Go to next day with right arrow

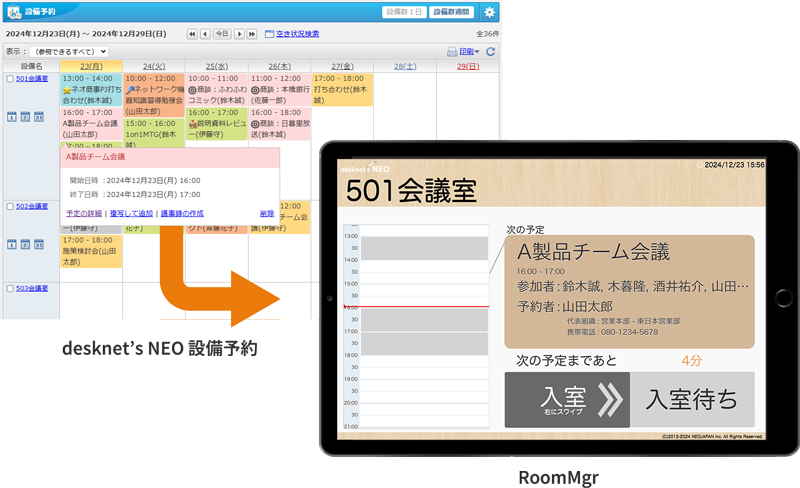[239, 34]
